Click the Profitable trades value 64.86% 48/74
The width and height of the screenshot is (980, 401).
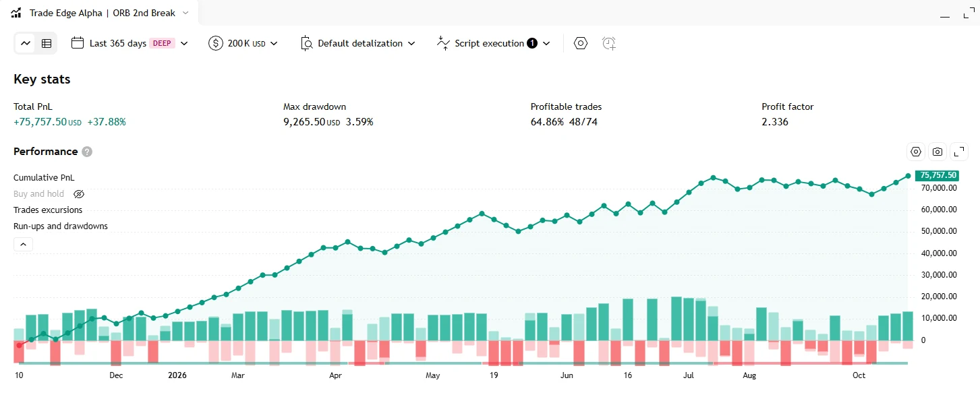tap(564, 122)
